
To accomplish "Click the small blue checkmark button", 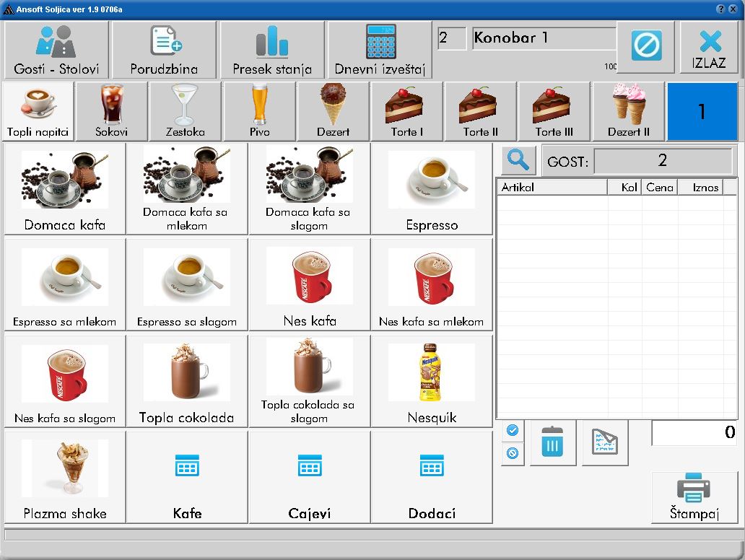I will click(513, 431).
